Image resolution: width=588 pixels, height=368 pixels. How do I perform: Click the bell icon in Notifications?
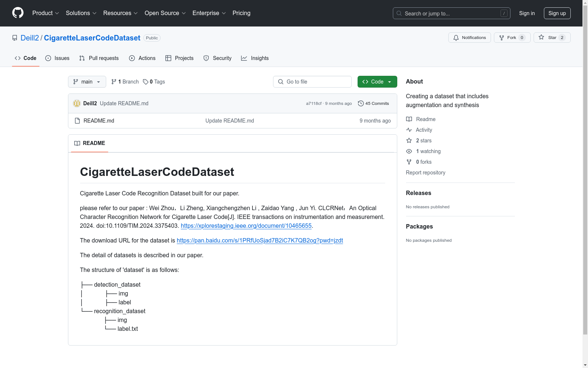(456, 38)
